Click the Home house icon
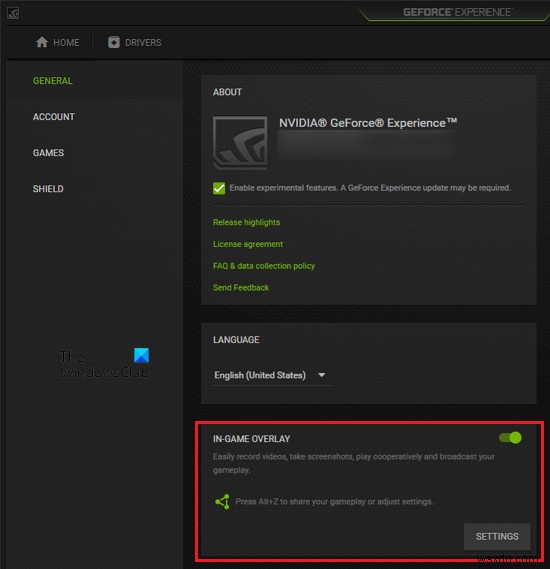Viewport: 550px width, 569px height. [42, 42]
